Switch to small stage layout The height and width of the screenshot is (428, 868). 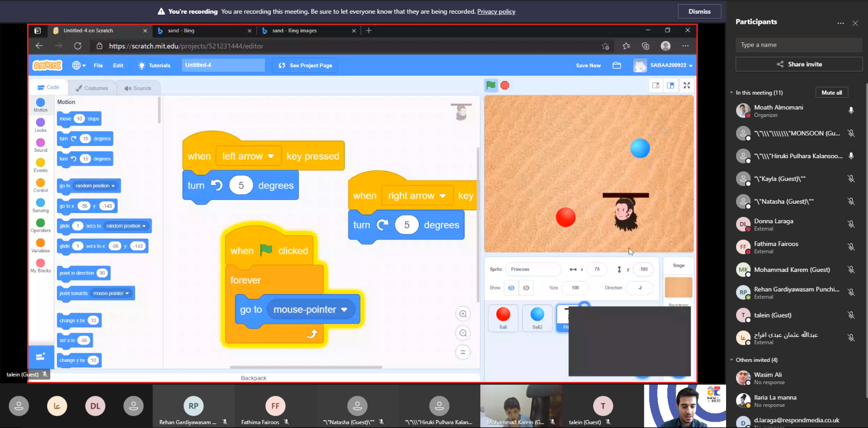656,85
